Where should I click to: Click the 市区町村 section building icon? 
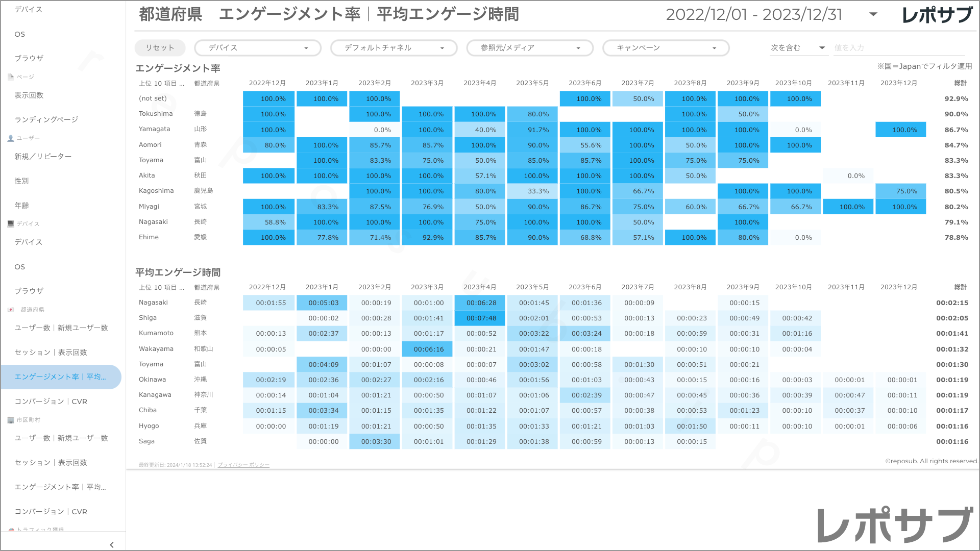pos(10,420)
